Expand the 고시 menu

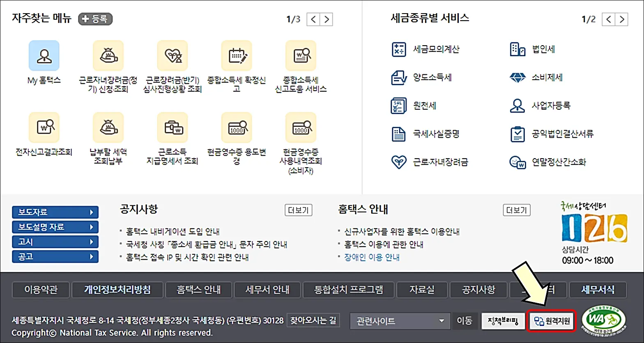tap(55, 242)
